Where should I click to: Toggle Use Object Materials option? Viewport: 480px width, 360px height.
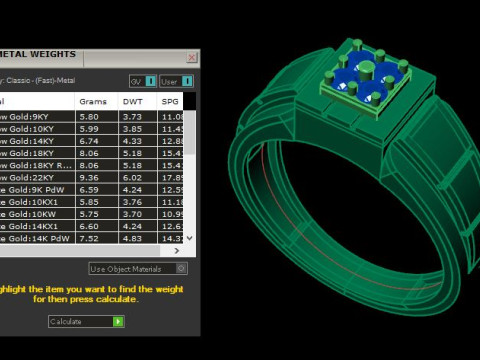pos(138,269)
